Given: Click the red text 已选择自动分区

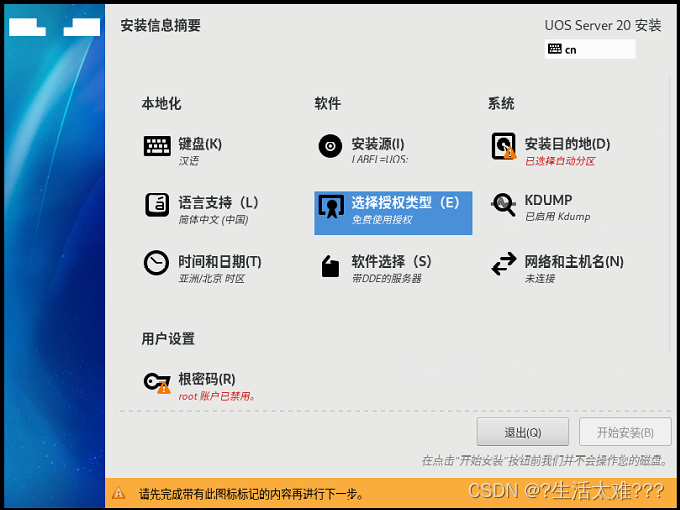Looking at the screenshot, I should tap(560, 161).
